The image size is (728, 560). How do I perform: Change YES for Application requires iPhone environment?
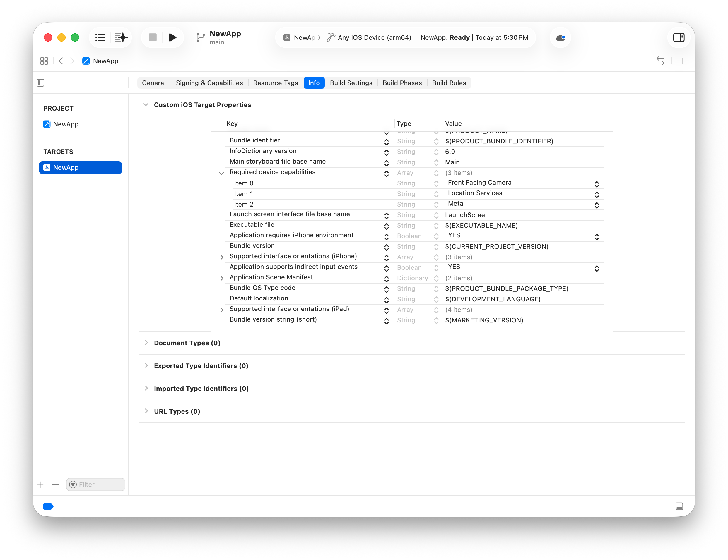tap(596, 236)
